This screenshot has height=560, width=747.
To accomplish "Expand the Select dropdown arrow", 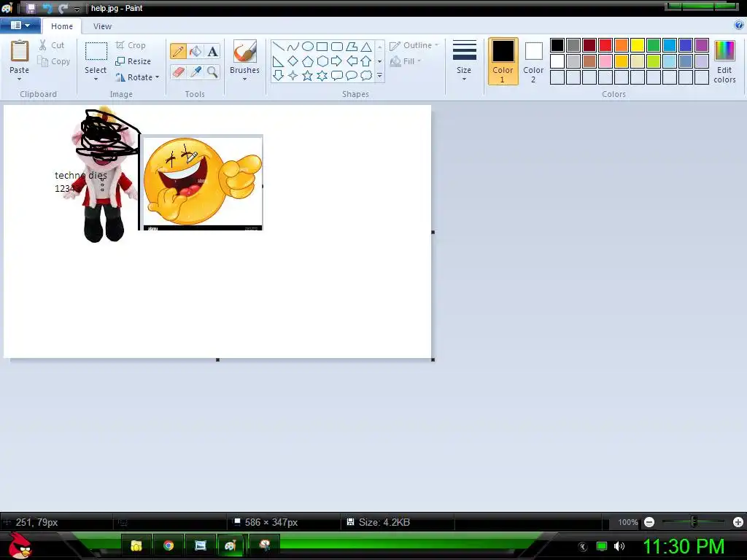I will pyautogui.click(x=96, y=79).
